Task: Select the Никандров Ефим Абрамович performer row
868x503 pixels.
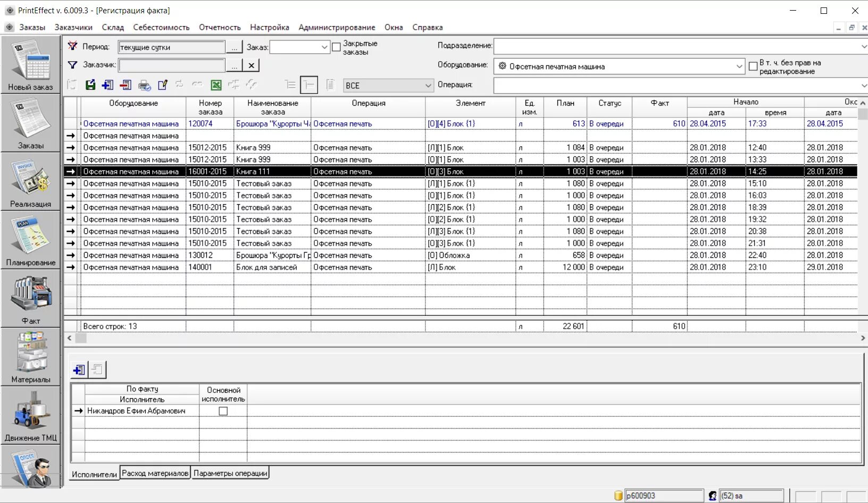Action: click(x=141, y=411)
